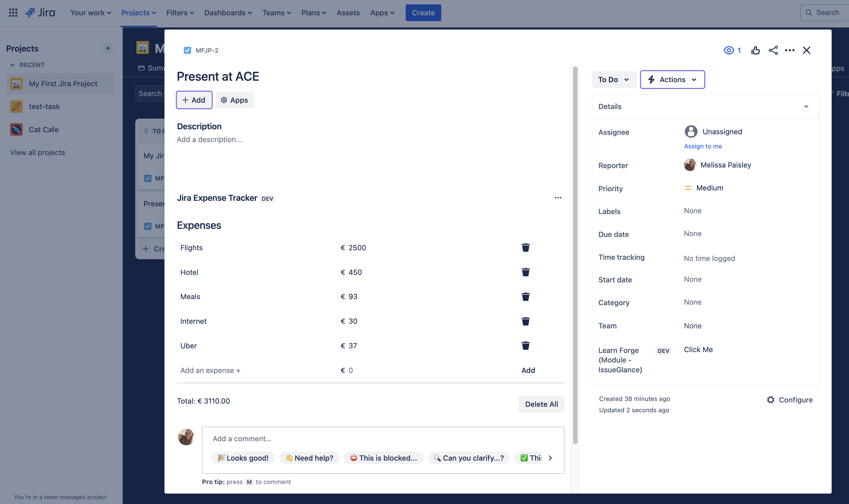The height and width of the screenshot is (504, 849).
Task: Toggle the watch eye icon
Action: [x=729, y=50]
